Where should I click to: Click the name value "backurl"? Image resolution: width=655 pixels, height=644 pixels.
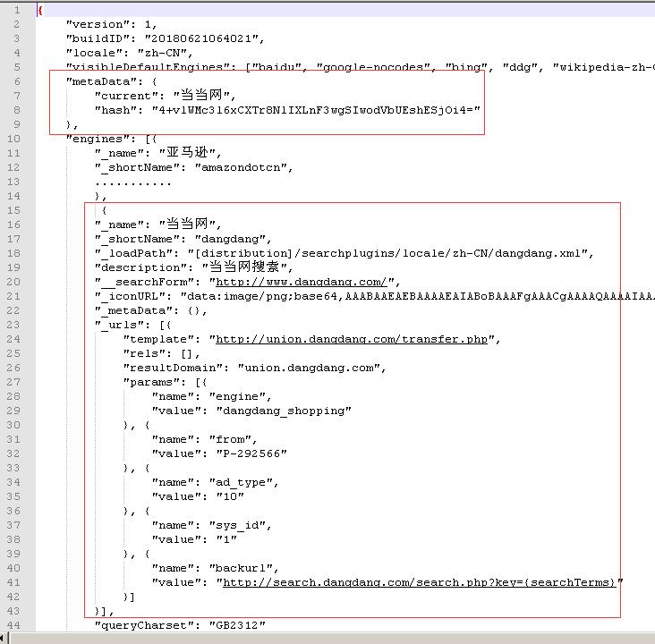[241, 568]
